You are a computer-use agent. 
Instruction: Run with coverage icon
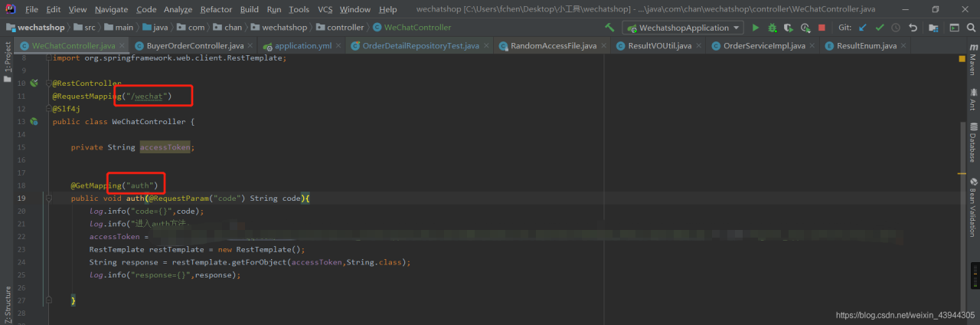789,28
